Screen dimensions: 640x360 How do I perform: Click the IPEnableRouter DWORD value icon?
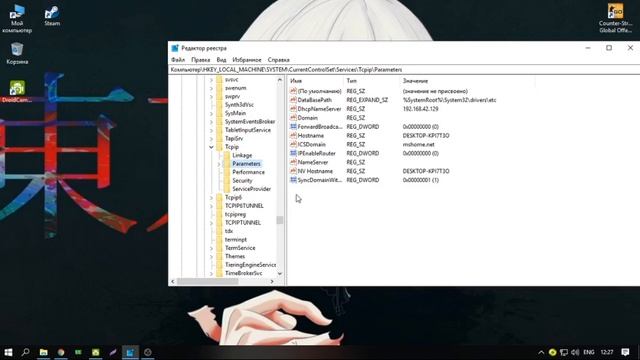pos(293,153)
